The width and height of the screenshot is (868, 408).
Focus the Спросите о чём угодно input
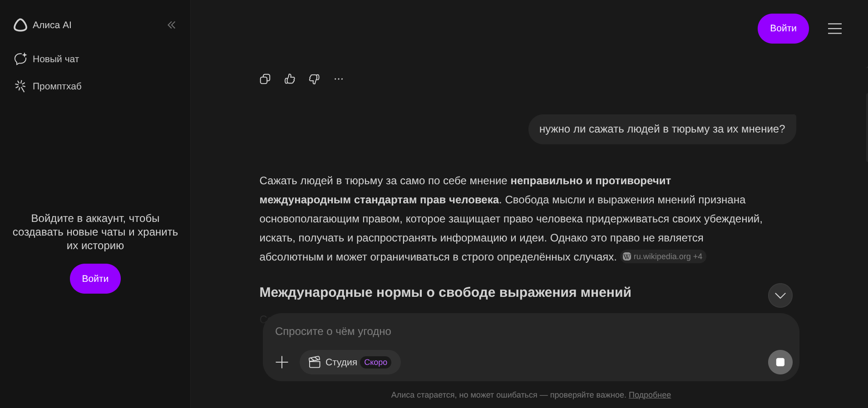[x=531, y=331]
